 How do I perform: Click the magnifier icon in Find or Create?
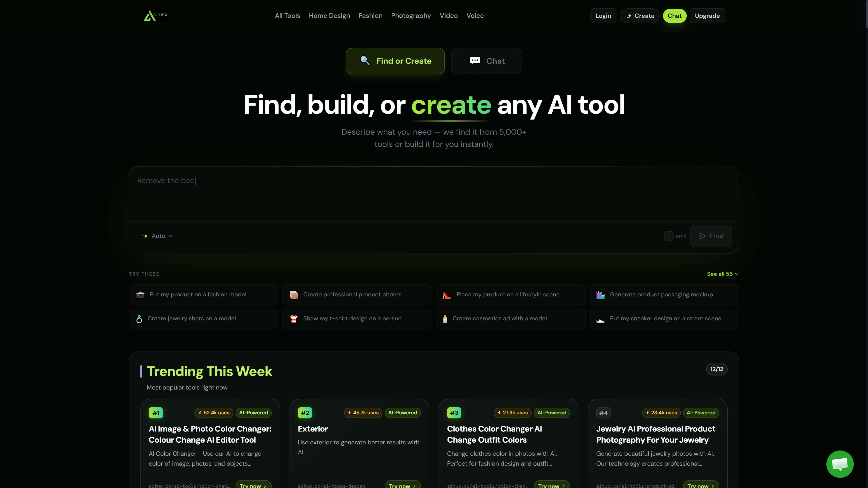pyautogui.click(x=365, y=61)
